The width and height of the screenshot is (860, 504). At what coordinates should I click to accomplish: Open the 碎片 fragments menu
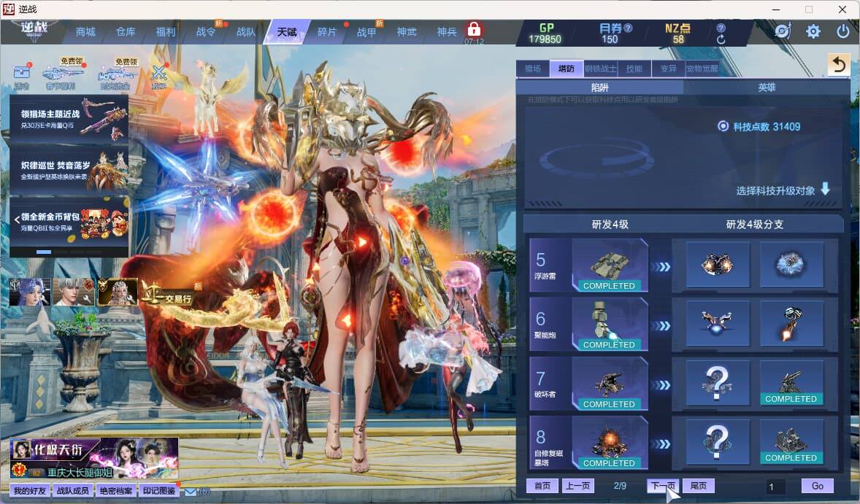point(327,32)
